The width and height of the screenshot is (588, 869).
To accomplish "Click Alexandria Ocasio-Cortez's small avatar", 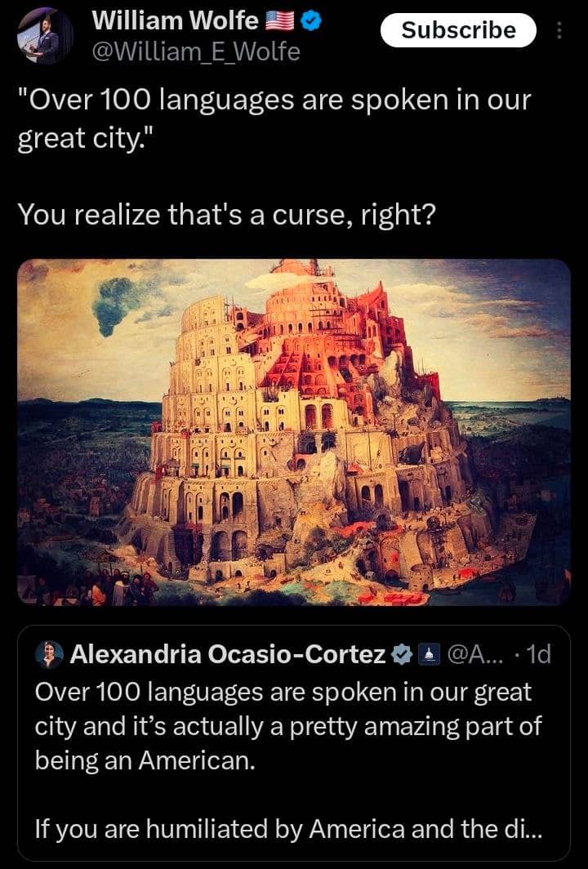I will [x=51, y=653].
